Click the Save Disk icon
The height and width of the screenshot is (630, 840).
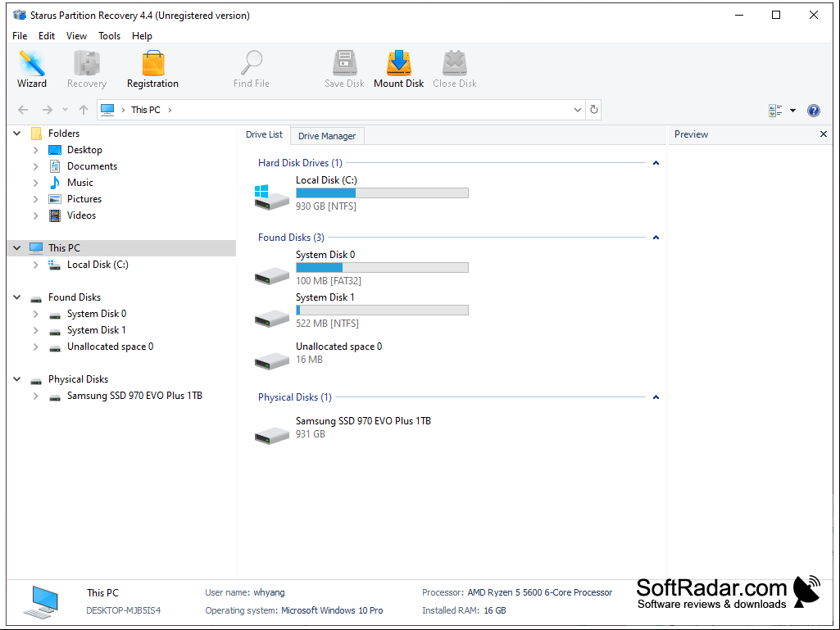[344, 69]
